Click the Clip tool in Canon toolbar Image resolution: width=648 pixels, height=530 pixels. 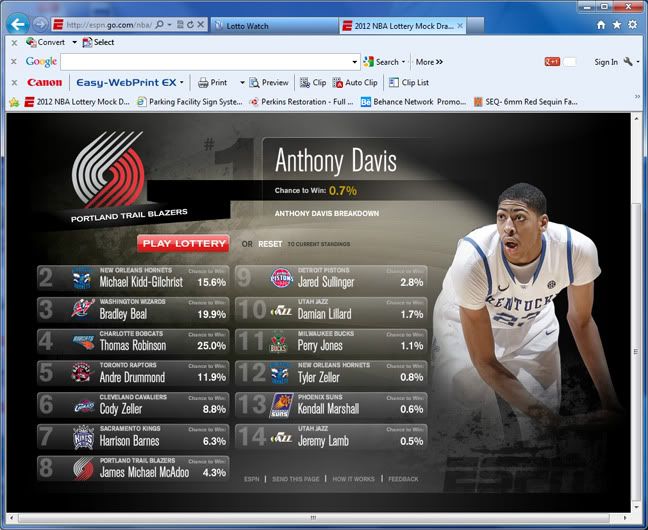tap(313, 83)
